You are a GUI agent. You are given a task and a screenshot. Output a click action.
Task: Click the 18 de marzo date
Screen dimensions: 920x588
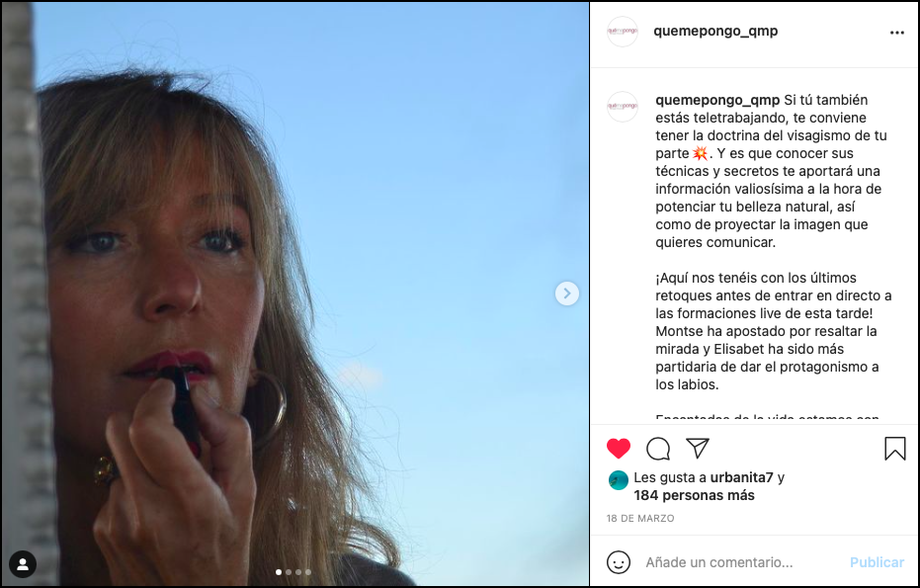tap(640, 519)
